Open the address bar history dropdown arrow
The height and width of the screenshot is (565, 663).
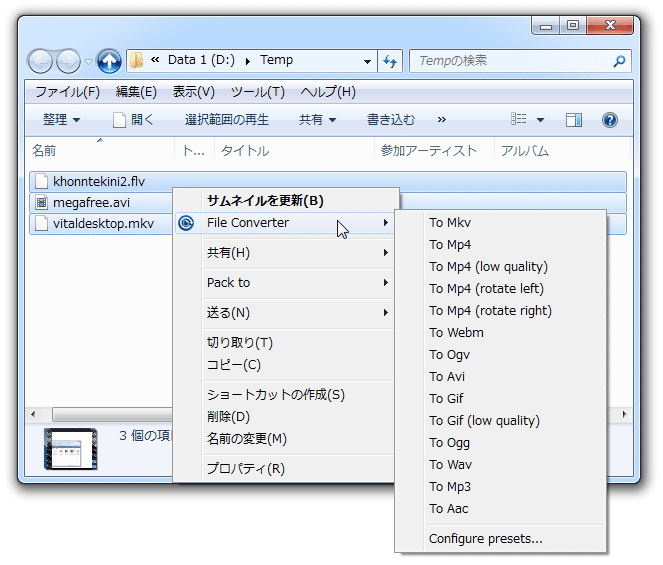coord(367,62)
